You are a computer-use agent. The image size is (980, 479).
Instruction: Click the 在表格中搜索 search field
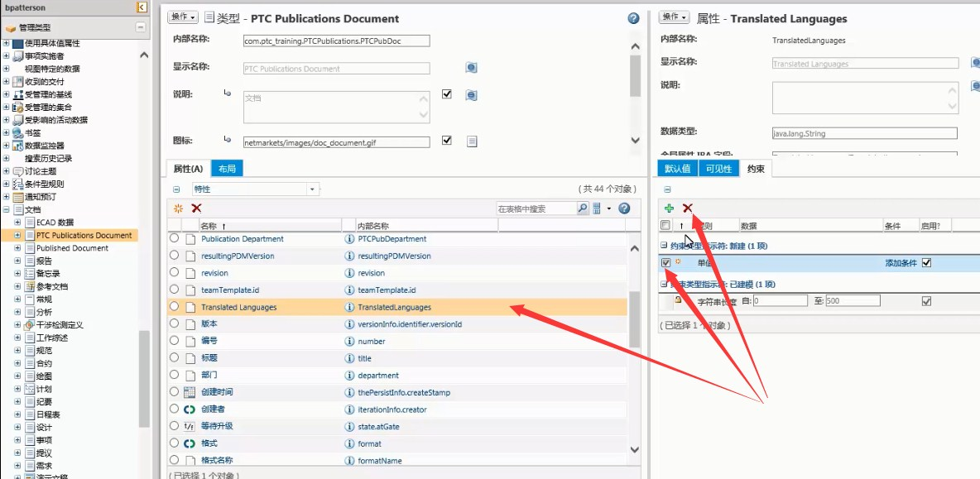pyautogui.click(x=536, y=208)
